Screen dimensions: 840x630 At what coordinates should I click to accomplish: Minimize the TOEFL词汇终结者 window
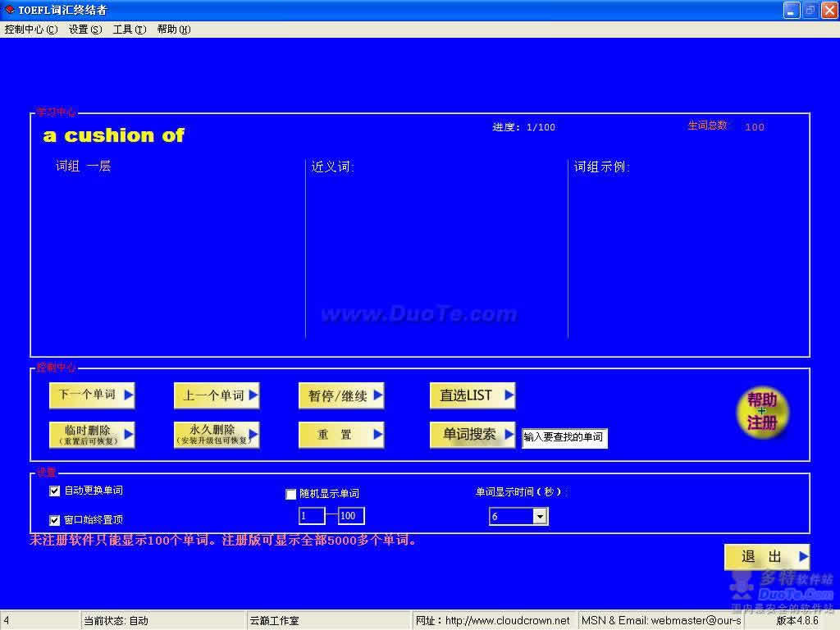[x=792, y=10]
